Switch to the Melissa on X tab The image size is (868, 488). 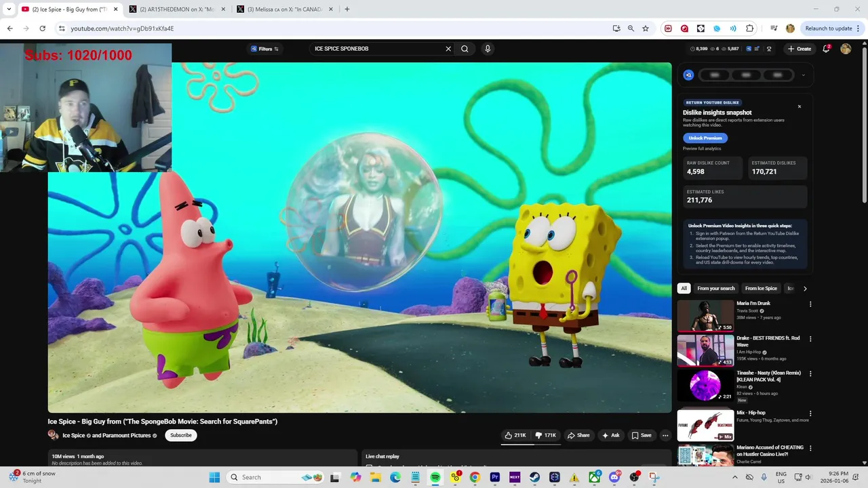coord(283,9)
